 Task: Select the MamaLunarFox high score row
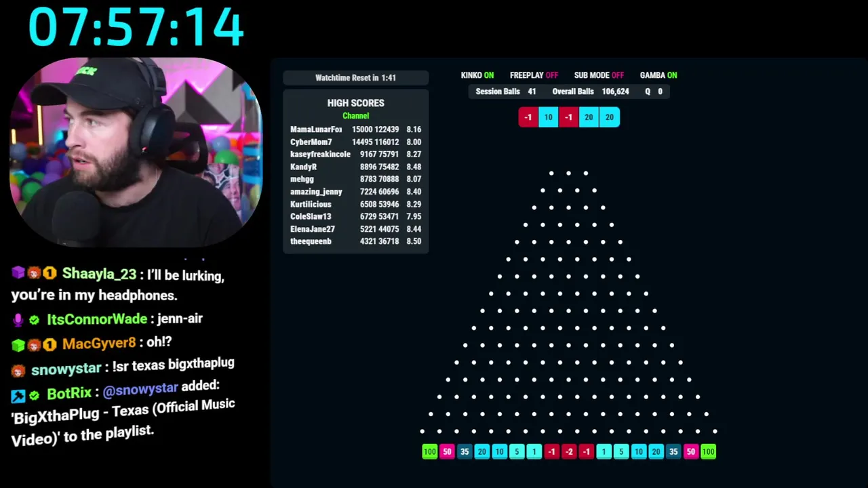coord(356,129)
